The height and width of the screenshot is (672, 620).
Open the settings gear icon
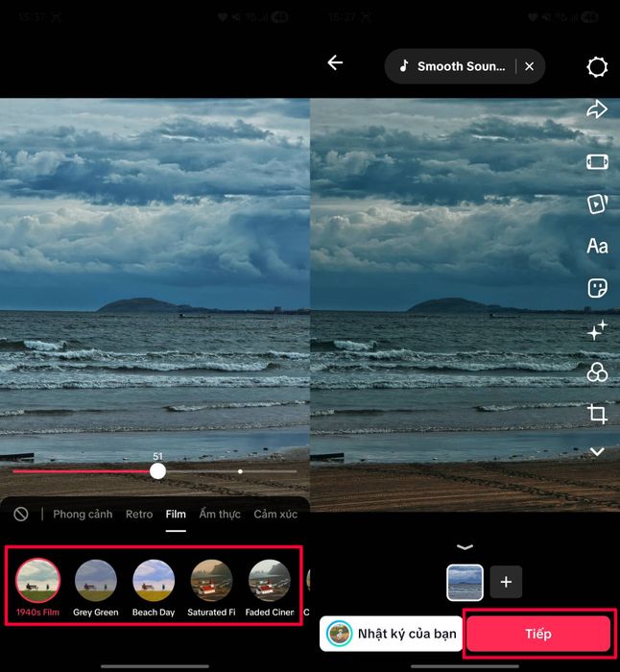coord(597,67)
